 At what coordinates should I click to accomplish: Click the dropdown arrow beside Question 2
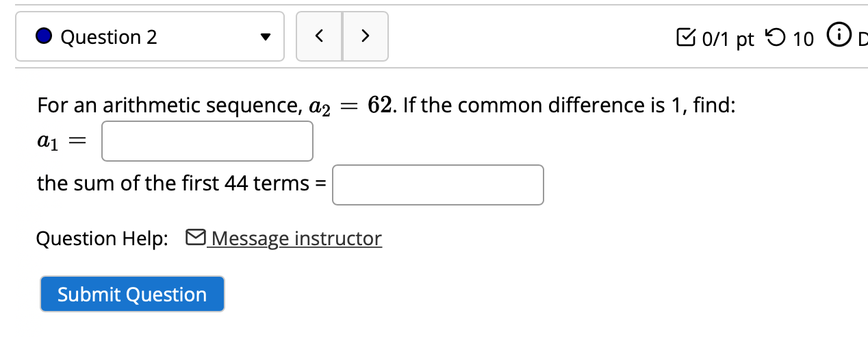pos(265,37)
